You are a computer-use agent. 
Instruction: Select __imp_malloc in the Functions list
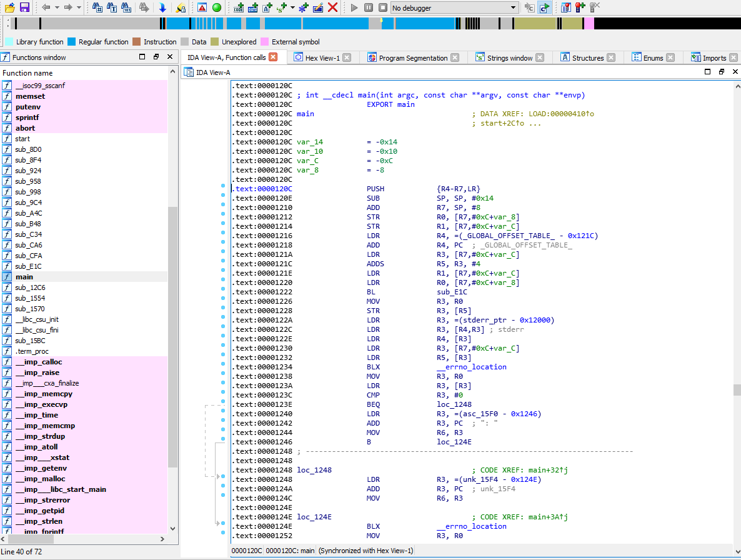pyautogui.click(x=39, y=479)
